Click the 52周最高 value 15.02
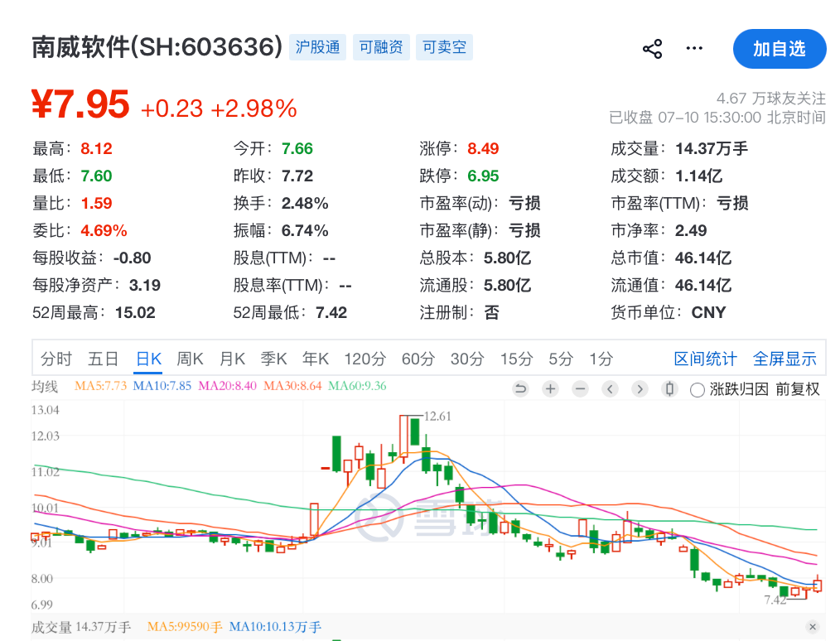The height and width of the screenshot is (641, 840). pyautogui.click(x=135, y=312)
